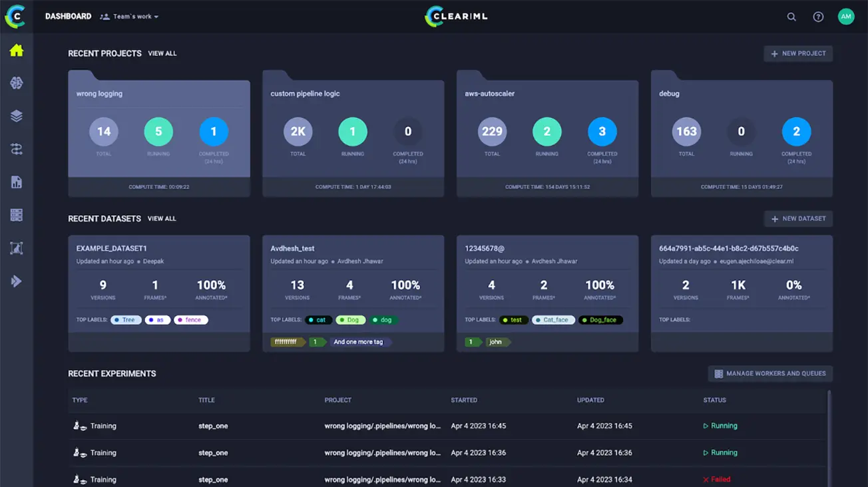Open the Projects section from the sidebar
This screenshot has width=868, height=487.
(x=15, y=82)
